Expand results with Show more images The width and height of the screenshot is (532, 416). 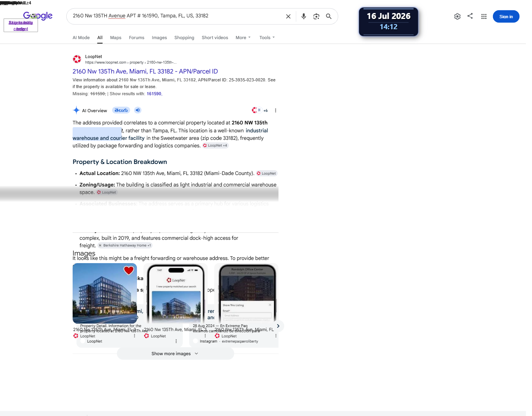click(x=175, y=354)
